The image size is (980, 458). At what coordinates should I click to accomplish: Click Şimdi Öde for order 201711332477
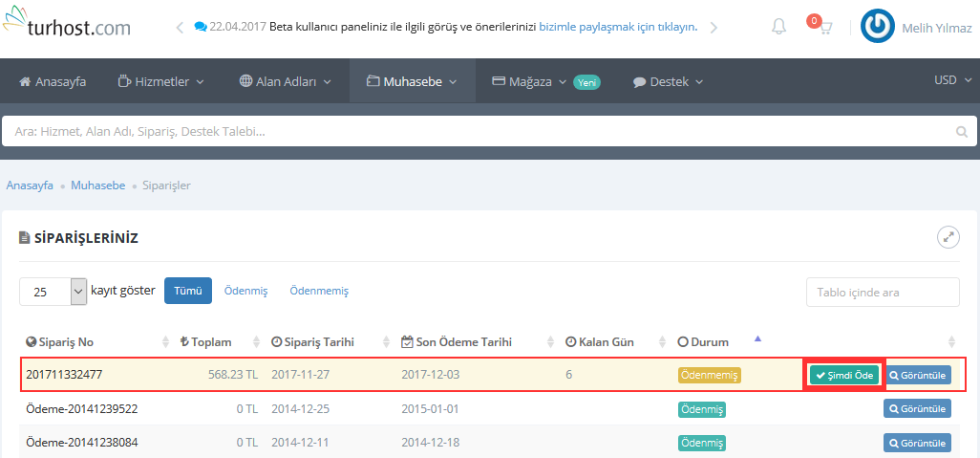click(844, 375)
